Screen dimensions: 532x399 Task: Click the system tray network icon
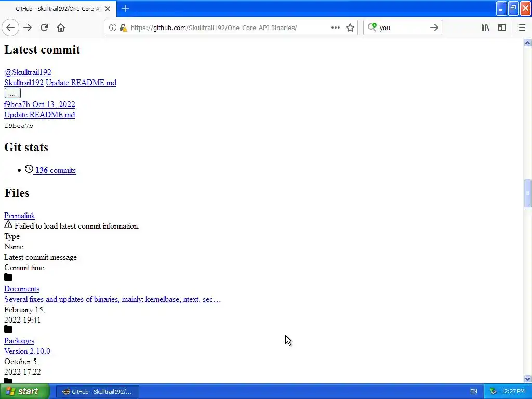(x=494, y=392)
